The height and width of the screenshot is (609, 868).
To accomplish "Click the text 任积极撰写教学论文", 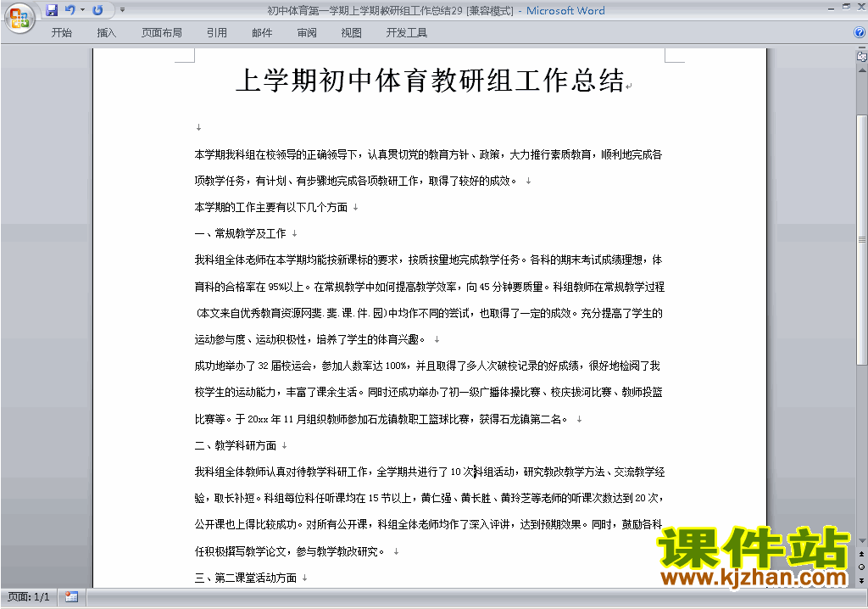I will pyautogui.click(x=240, y=551).
